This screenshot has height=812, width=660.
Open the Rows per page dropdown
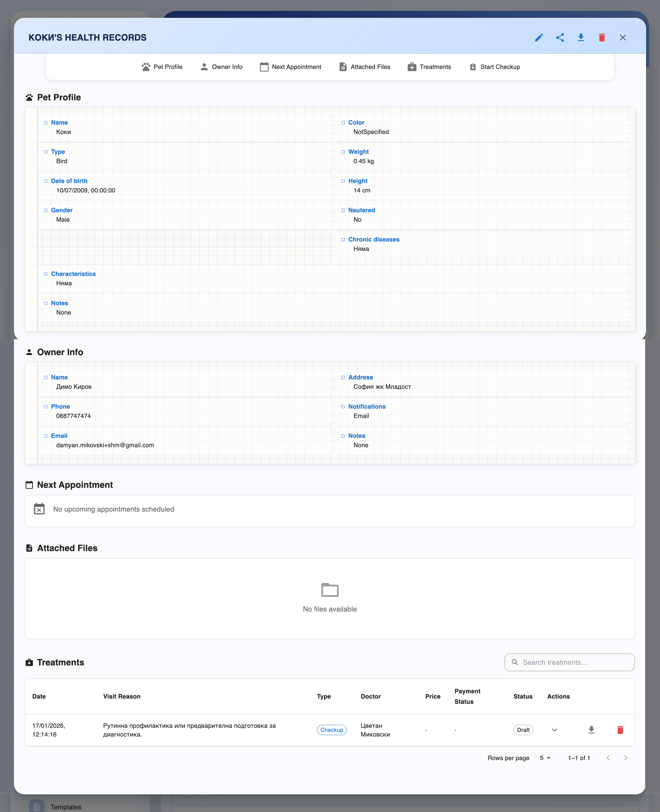545,758
